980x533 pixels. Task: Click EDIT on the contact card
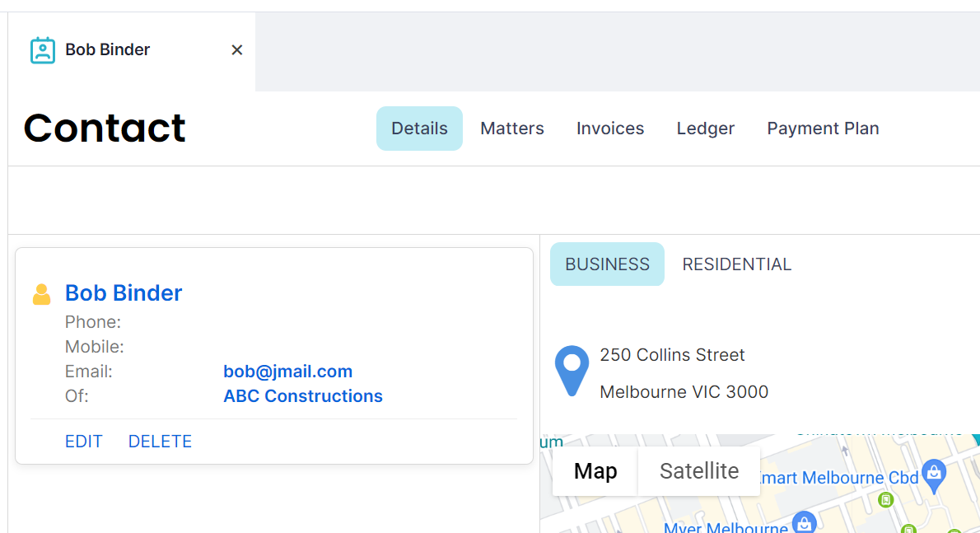click(84, 442)
